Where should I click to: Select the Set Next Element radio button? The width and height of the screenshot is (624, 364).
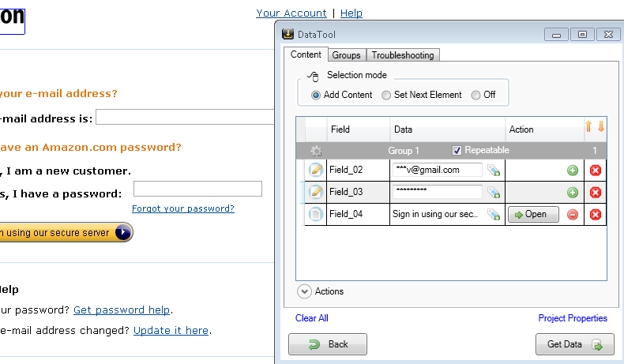coord(386,95)
